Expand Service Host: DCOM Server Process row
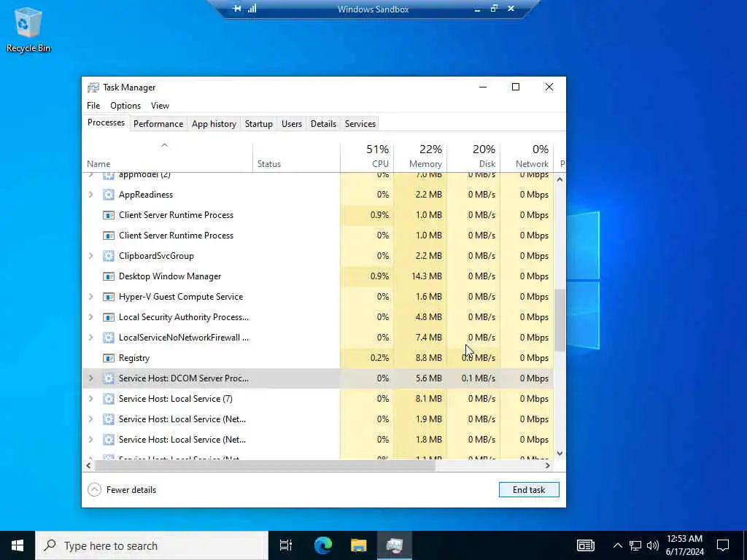Viewport: 747px width, 560px height. [91, 378]
